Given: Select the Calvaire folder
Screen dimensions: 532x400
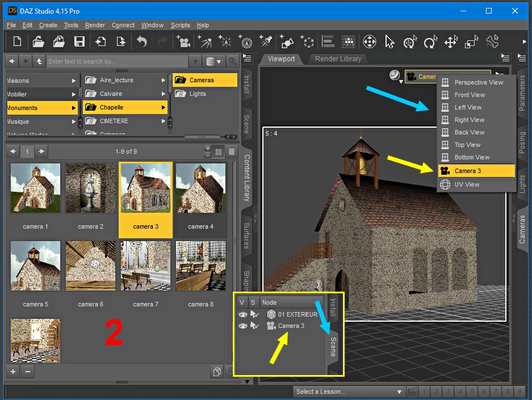Looking at the screenshot, I should coord(125,94).
